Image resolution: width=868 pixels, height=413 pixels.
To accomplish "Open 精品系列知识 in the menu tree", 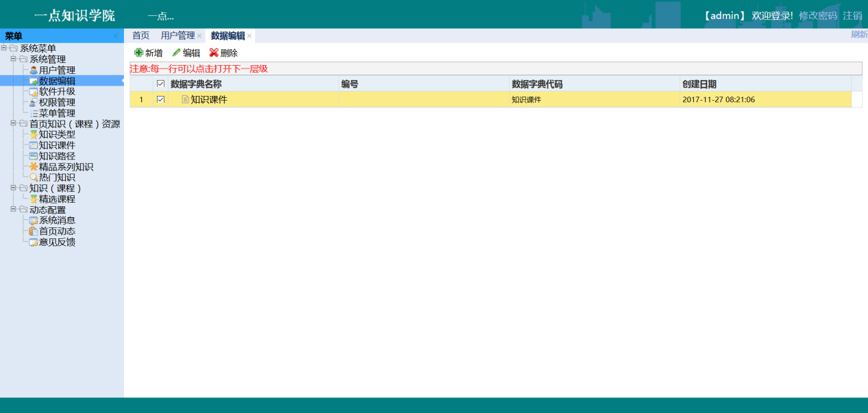I will click(x=66, y=167).
